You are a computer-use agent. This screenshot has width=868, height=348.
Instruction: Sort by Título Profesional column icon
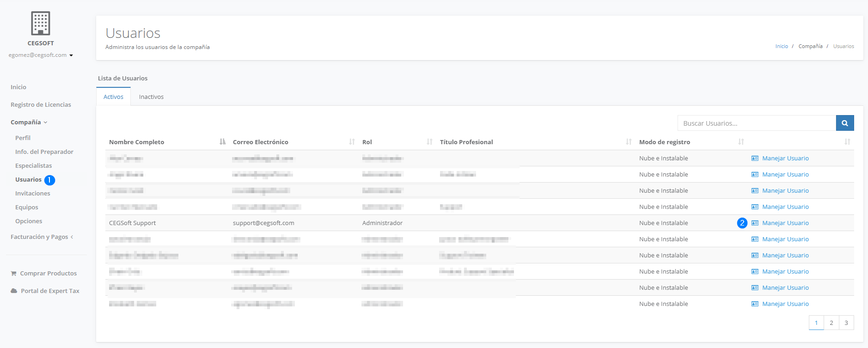click(x=629, y=142)
